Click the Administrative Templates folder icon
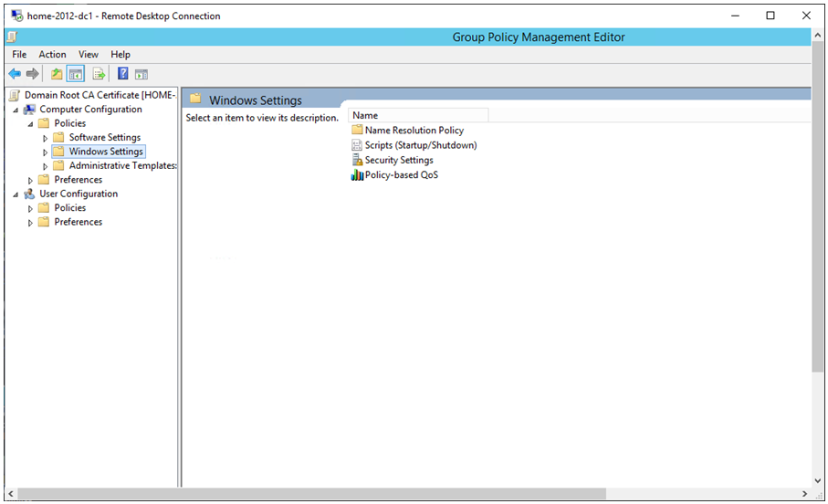Viewport: 828px width, 504px height. (x=58, y=165)
